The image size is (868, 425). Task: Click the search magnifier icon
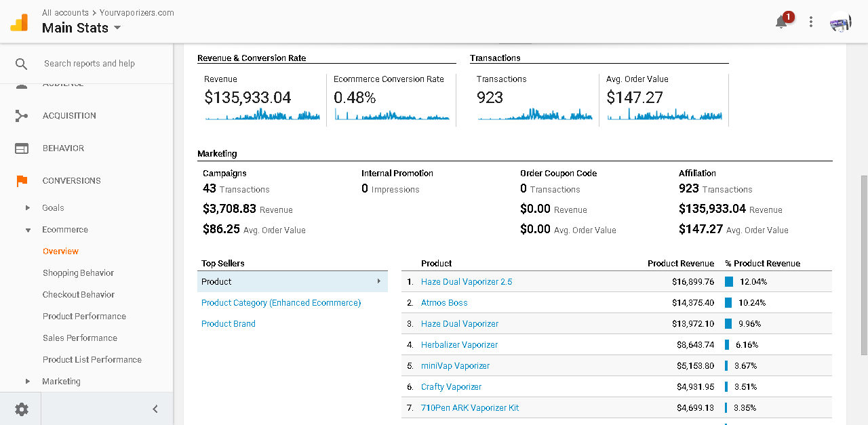pyautogui.click(x=22, y=64)
